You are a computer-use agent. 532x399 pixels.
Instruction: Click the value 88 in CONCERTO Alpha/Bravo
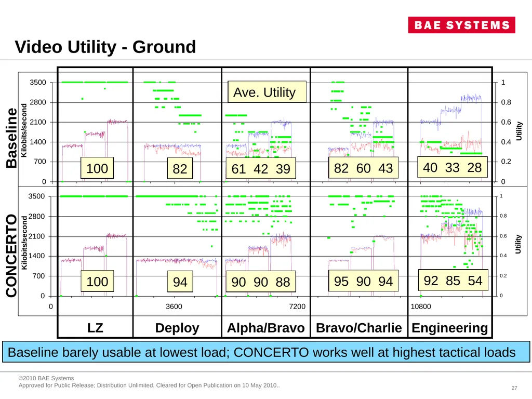pos(283,282)
